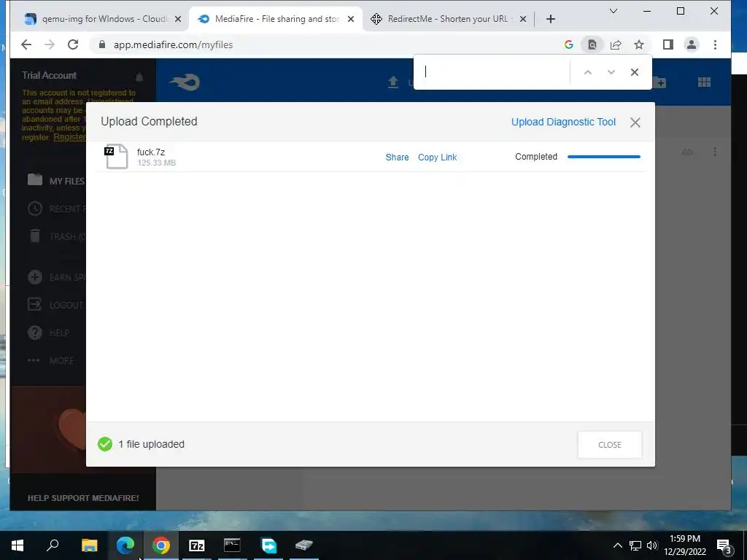This screenshot has width=747, height=560.
Task: Open a new browser tab
Action: [x=551, y=19]
